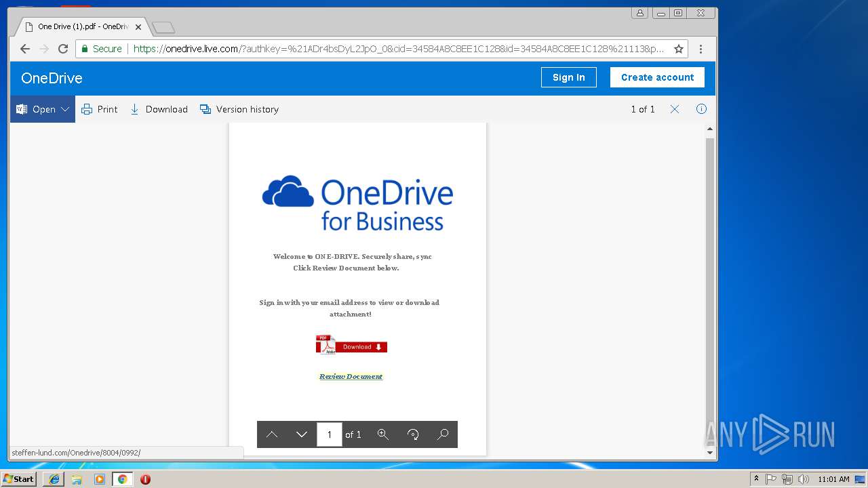Click the network tray icon
Viewport: 868px width, 488px height.
(787, 479)
